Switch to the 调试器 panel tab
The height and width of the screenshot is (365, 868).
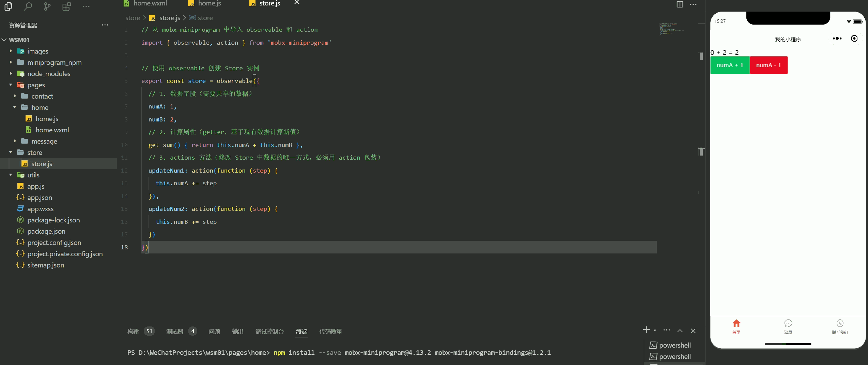click(174, 331)
